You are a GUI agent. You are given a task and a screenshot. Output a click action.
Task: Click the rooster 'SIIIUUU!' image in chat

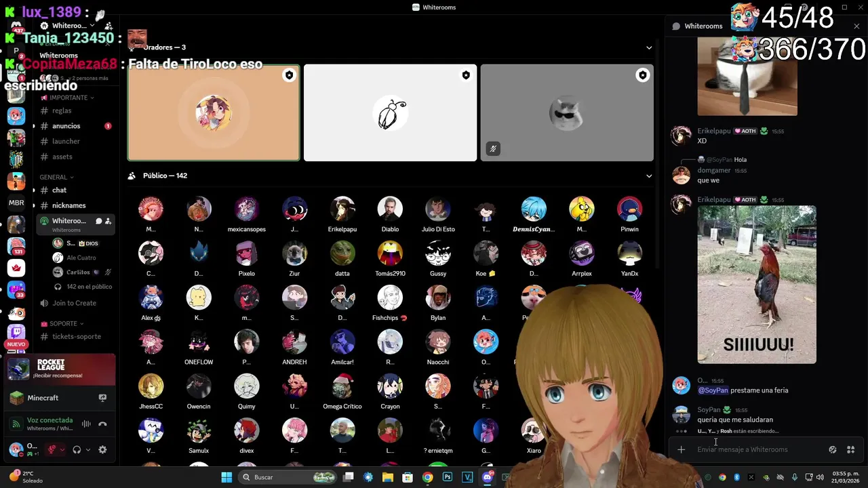[757, 285]
